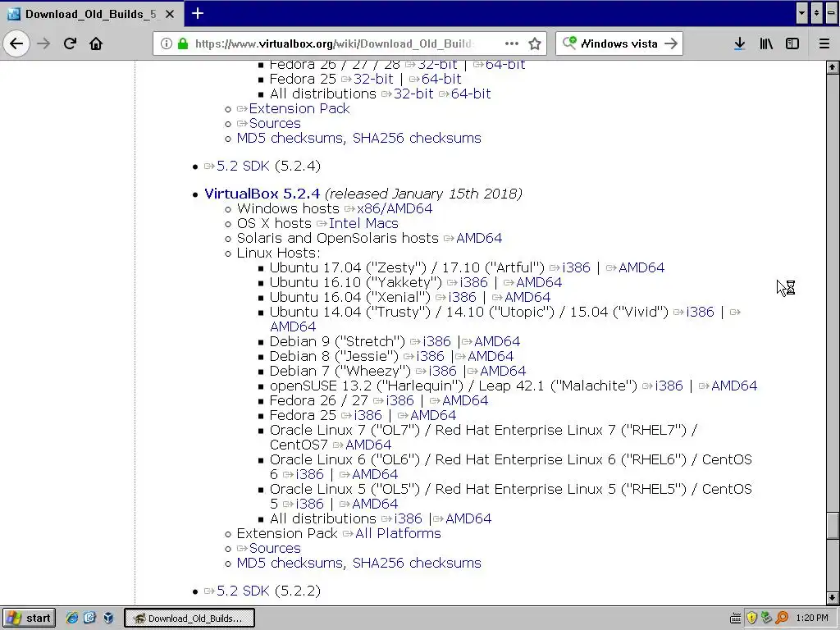Open the downloads panel

click(739, 43)
